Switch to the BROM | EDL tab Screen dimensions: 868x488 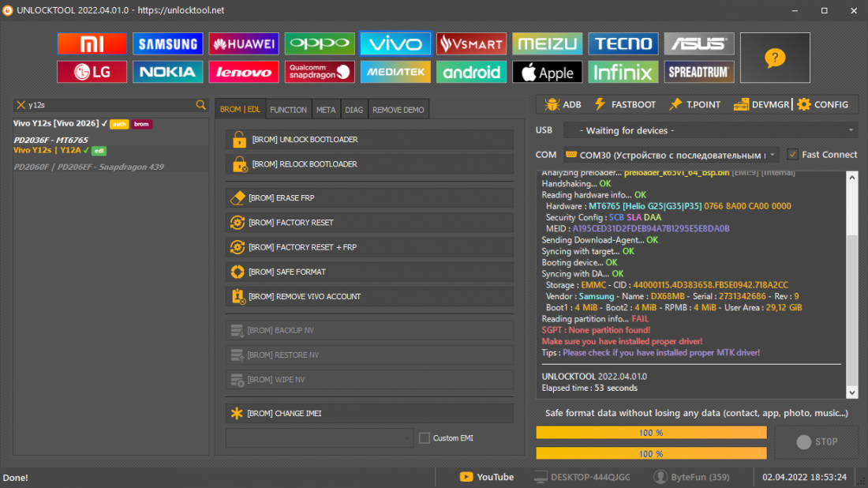click(x=240, y=110)
